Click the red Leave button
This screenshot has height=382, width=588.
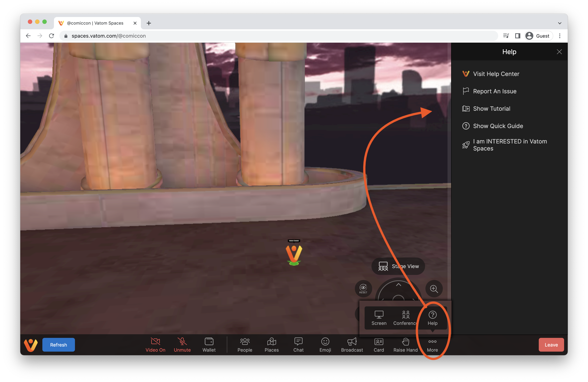point(551,345)
